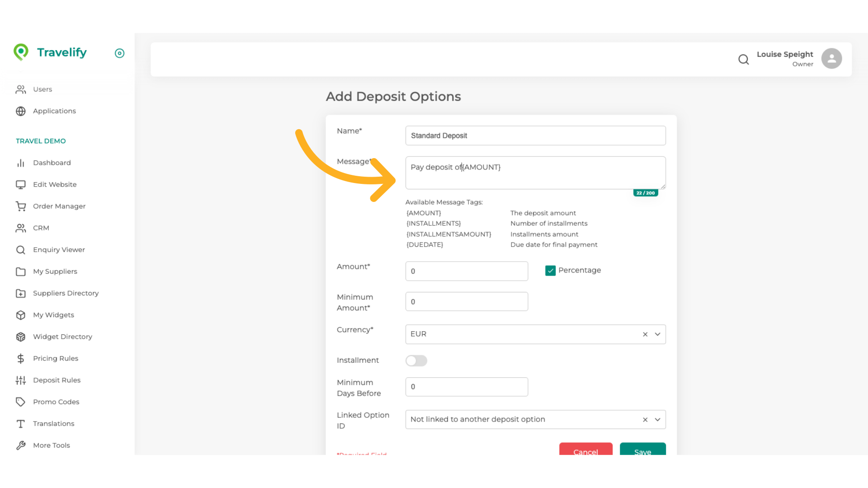This screenshot has height=488, width=868.
Task: Enable the Installment toggle
Action: click(416, 361)
